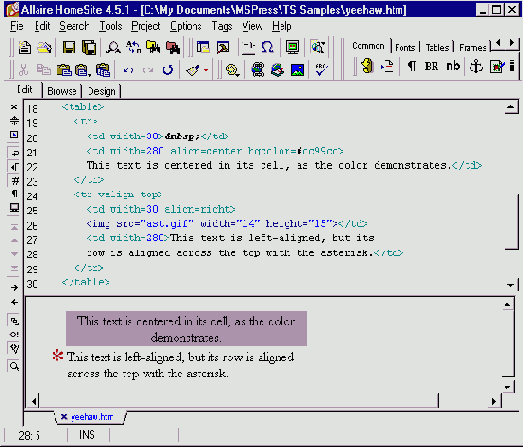523x447 pixels.
Task: Click the Save (floppy disk) toolbar icon
Action: point(69,47)
